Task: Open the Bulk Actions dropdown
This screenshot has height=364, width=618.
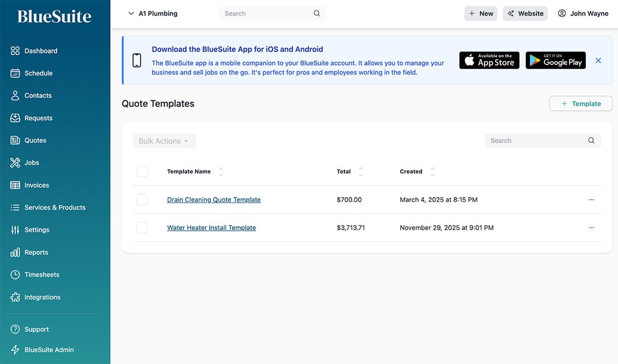Action: [x=164, y=141]
